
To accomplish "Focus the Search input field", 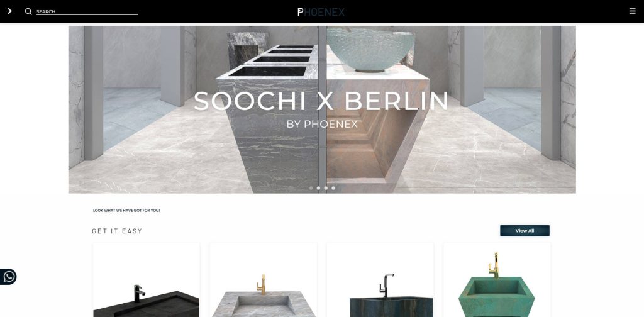I will tap(87, 11).
